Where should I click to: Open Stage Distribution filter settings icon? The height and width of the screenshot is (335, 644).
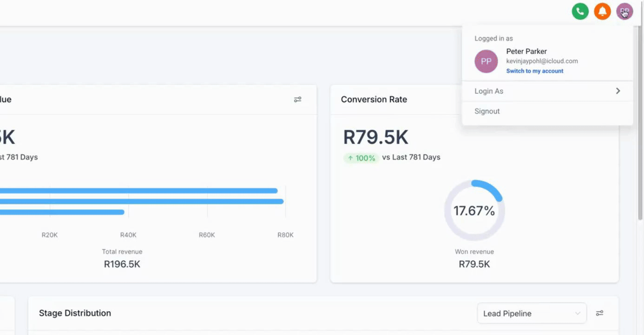point(599,313)
